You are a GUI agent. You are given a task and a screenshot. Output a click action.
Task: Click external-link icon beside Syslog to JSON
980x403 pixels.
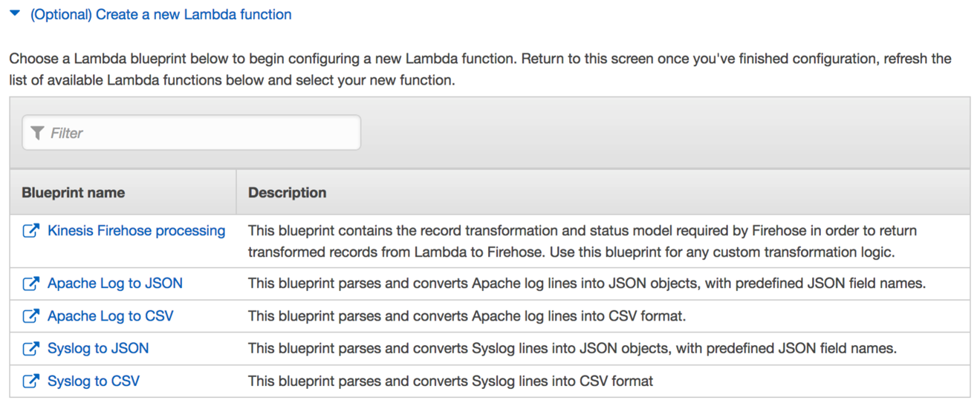[30, 349]
